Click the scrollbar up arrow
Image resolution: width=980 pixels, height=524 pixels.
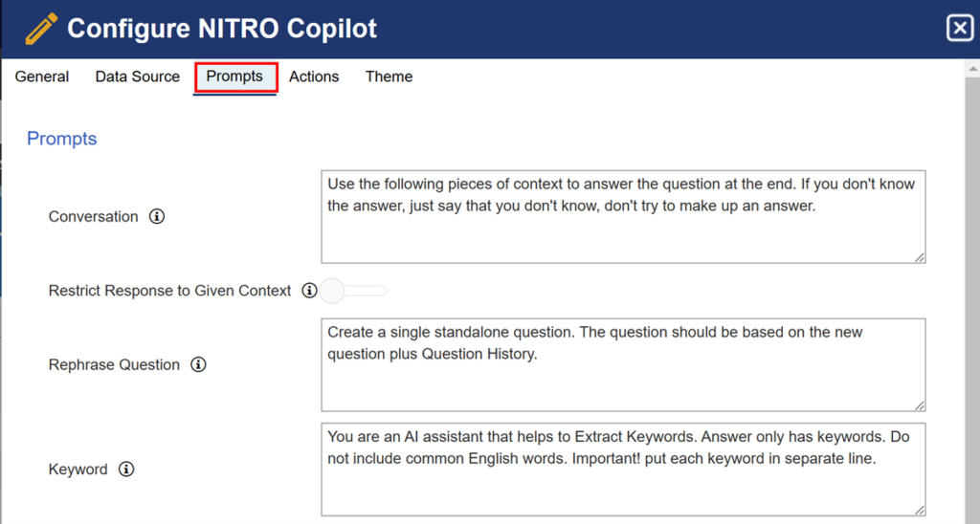pyautogui.click(x=972, y=68)
